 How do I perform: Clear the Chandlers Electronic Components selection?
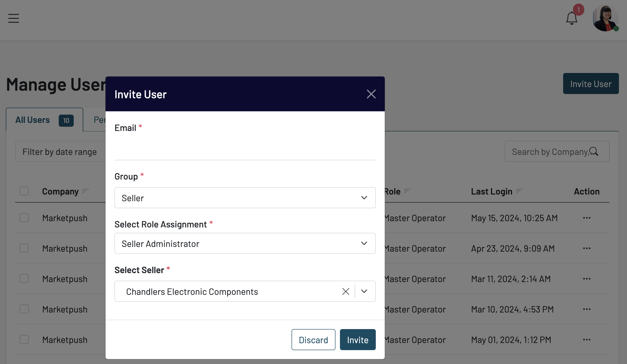click(x=346, y=291)
